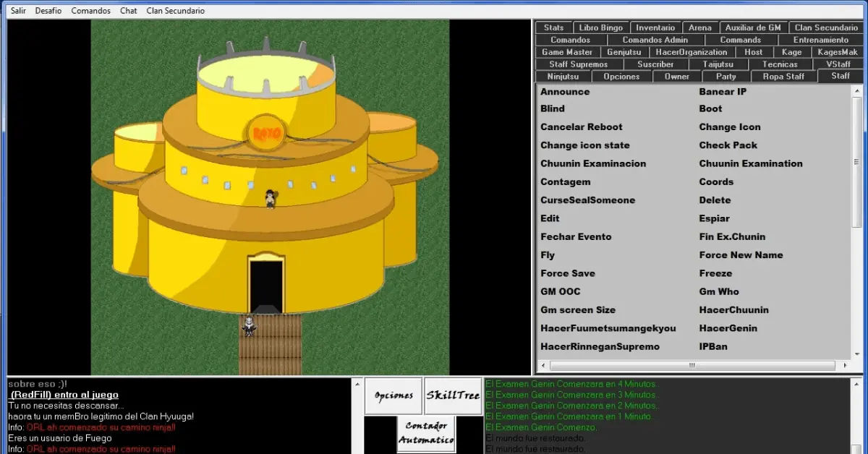Click the Contador Automatico button
Screen dimensions: 868x454
[x=425, y=433]
